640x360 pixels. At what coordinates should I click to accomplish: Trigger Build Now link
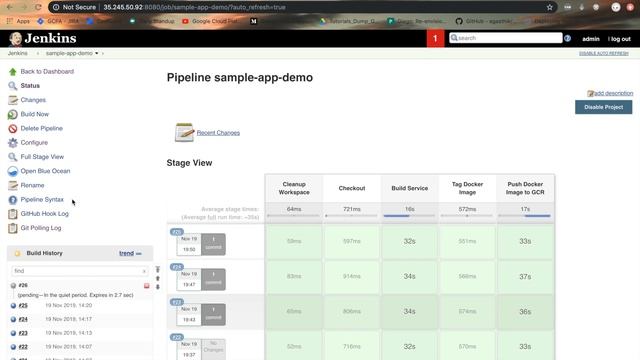[35, 114]
